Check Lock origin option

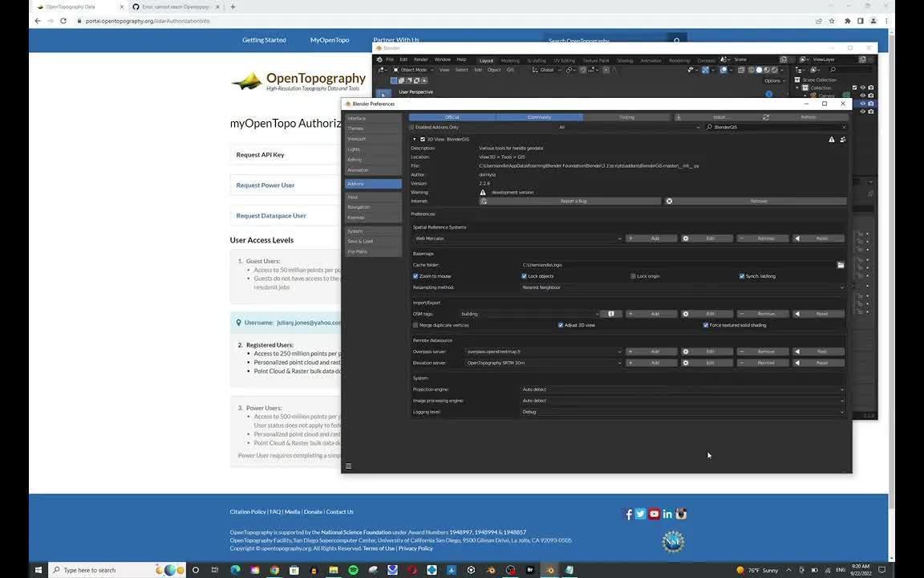tap(633, 277)
